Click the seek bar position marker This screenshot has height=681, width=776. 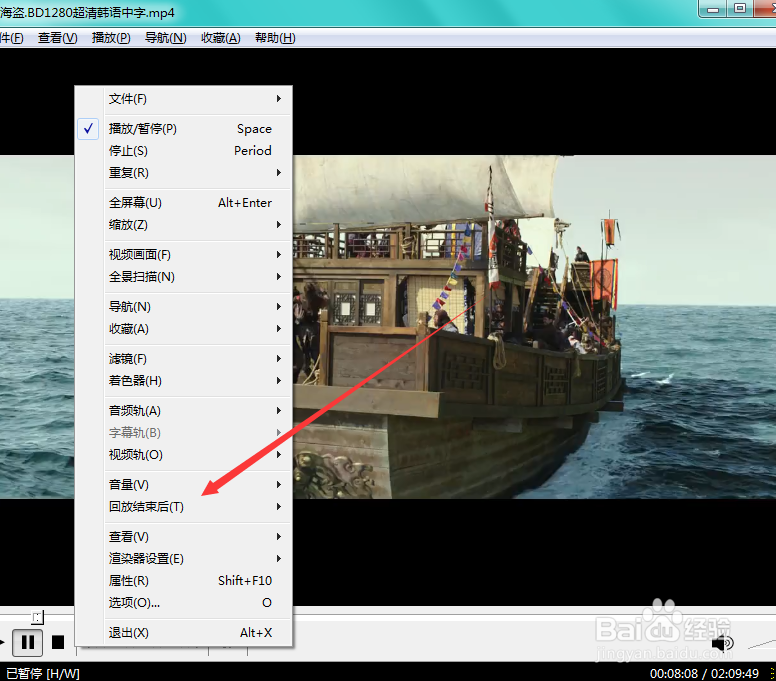point(37,617)
